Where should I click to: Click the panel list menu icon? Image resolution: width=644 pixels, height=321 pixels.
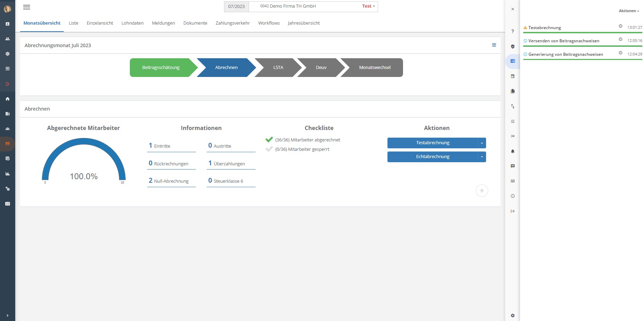click(x=494, y=45)
